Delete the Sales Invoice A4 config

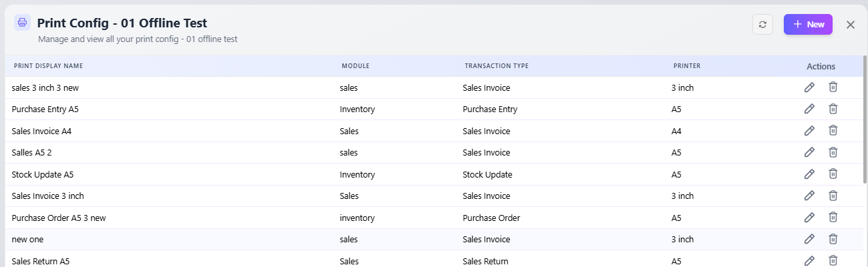(833, 131)
